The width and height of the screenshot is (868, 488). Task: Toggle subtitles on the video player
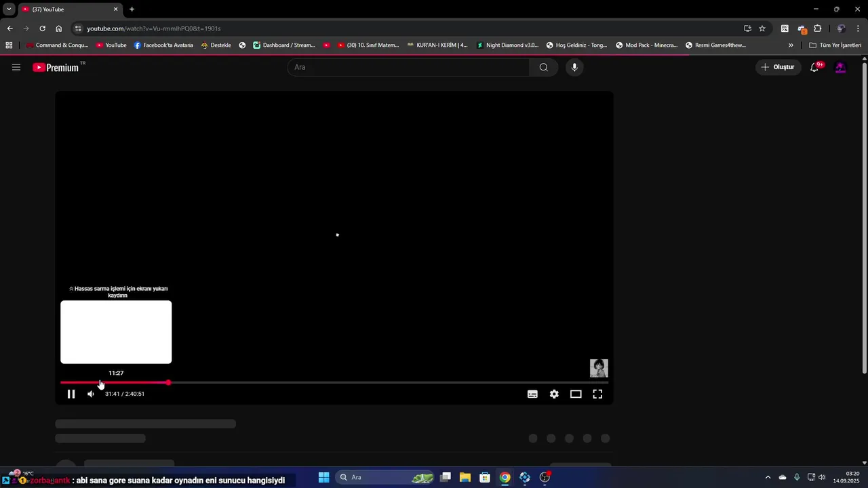[532, 394]
